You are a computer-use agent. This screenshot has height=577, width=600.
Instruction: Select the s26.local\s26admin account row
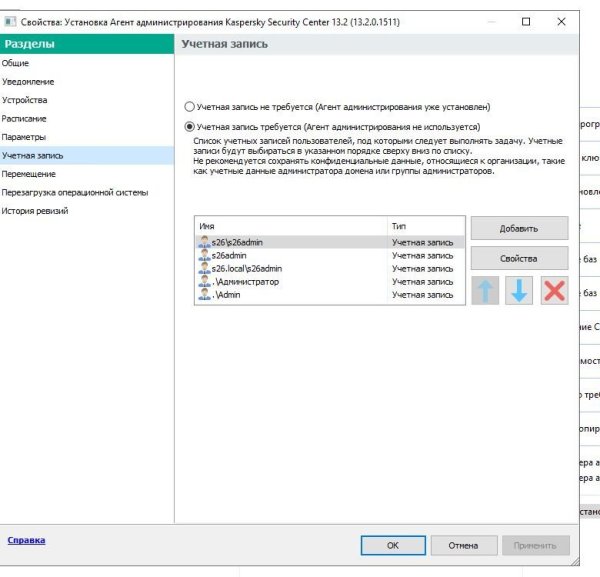tap(330, 269)
